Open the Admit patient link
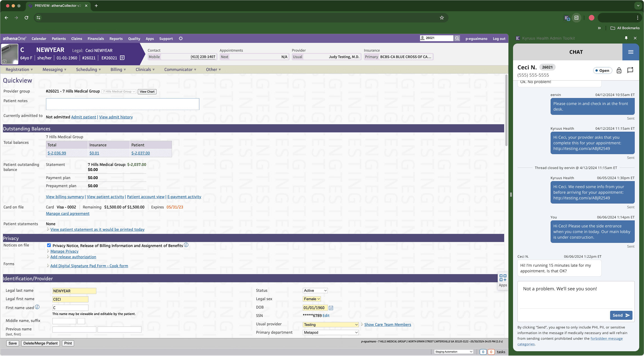The height and width of the screenshot is (356, 644). pyautogui.click(x=84, y=117)
